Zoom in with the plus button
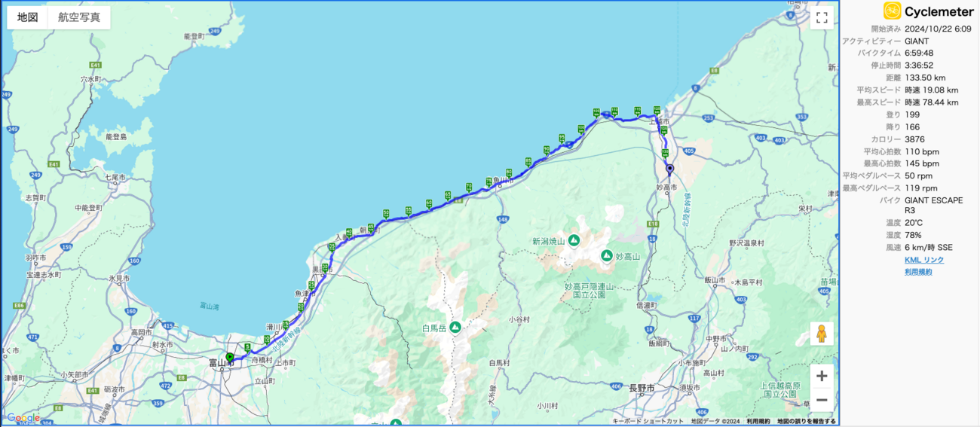The height and width of the screenshot is (427, 980). (x=822, y=376)
